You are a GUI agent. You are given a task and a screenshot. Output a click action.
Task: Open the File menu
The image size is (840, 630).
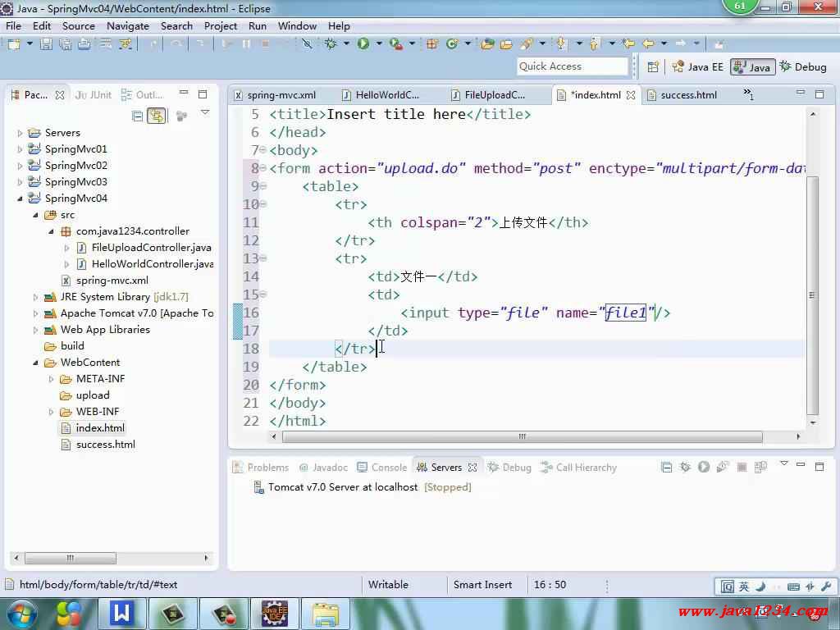click(13, 25)
